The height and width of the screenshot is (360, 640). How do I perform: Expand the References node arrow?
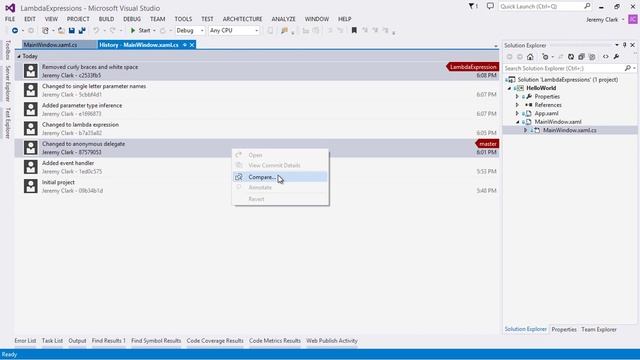(517, 105)
